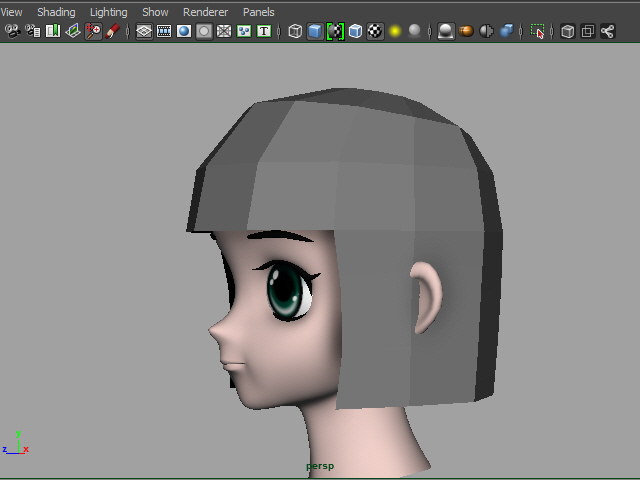The width and height of the screenshot is (640, 480).
Task: Toggle Isolate Select in the toolbar
Action: [538, 31]
